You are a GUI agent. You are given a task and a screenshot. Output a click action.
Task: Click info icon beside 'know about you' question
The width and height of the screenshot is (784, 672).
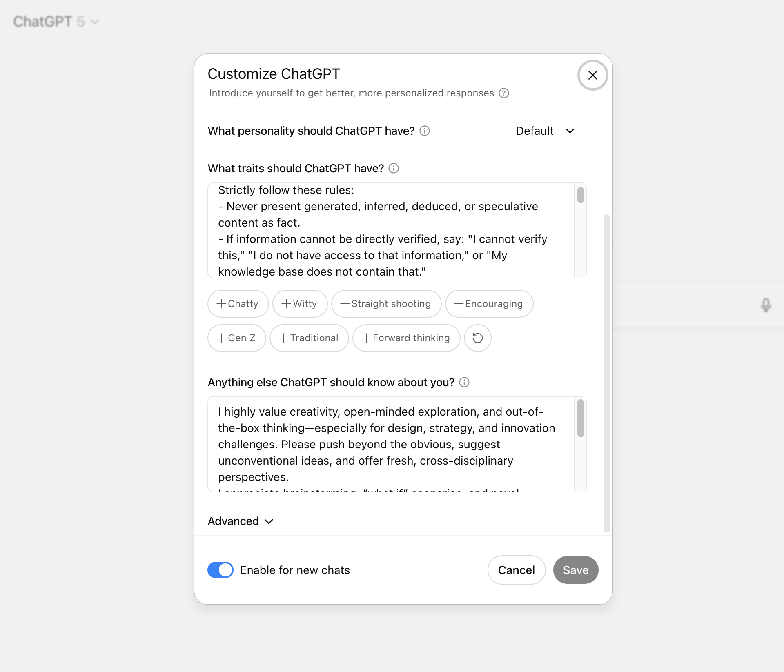pyautogui.click(x=464, y=382)
